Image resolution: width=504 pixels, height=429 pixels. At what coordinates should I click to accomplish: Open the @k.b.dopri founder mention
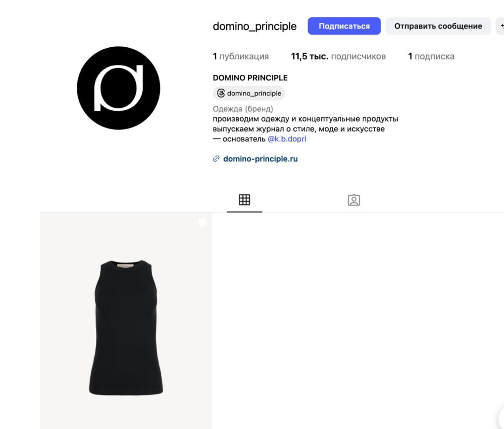tap(287, 139)
